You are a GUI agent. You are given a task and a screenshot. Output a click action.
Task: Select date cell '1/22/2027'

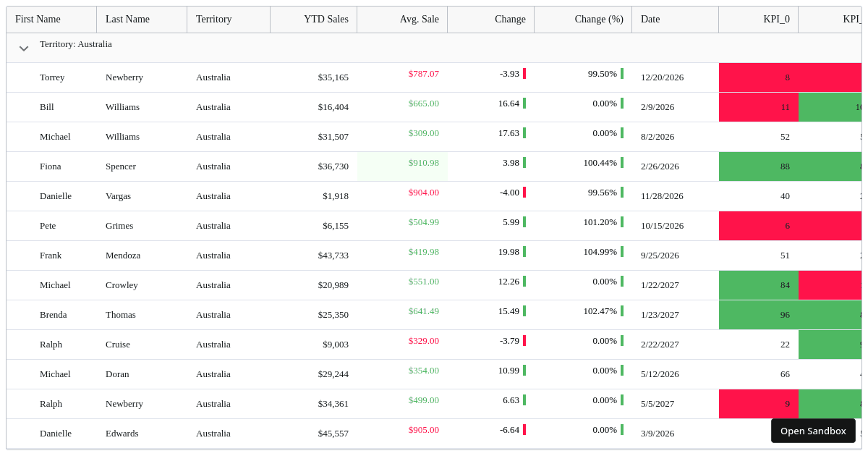pos(660,285)
